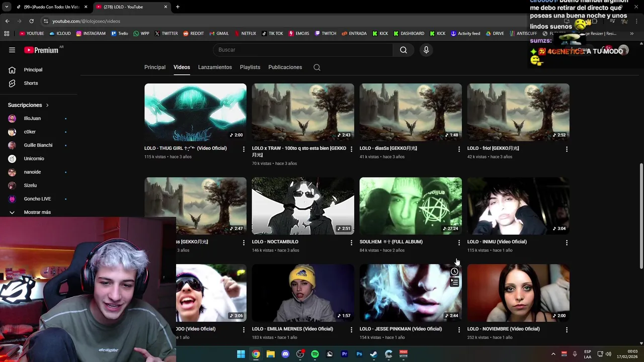This screenshot has height=362, width=644.
Task: Open options menu for THUG GIRL video
Action: [x=244, y=149]
